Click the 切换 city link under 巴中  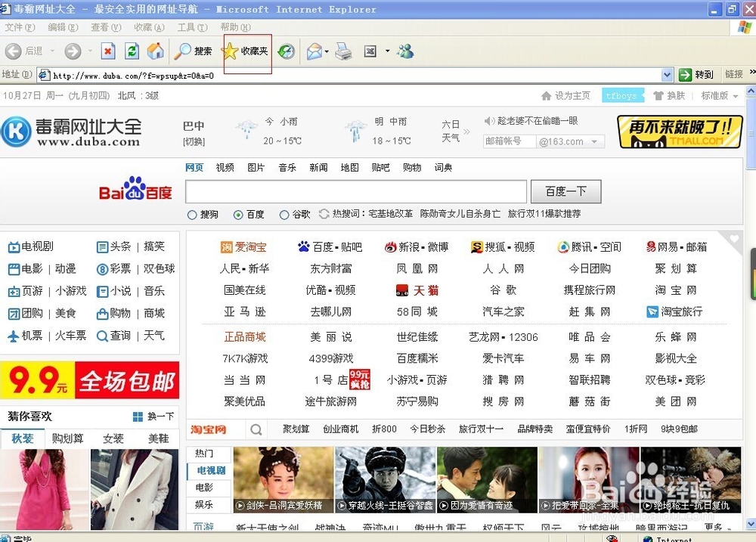194,142
